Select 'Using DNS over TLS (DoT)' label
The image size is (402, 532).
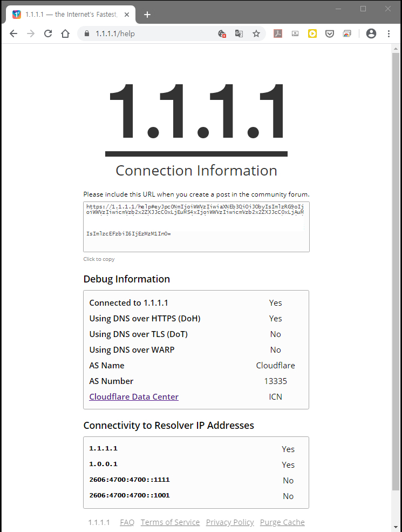coord(138,334)
